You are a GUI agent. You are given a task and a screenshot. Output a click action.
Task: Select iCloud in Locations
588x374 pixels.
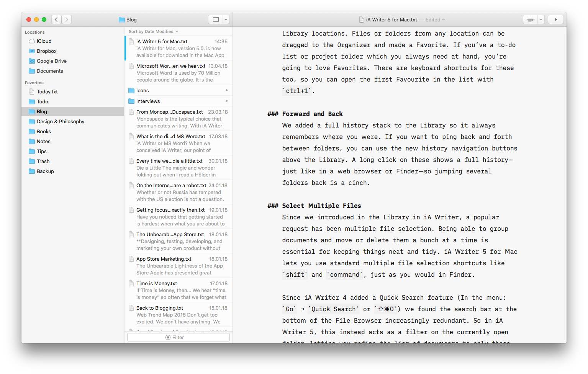(44, 41)
